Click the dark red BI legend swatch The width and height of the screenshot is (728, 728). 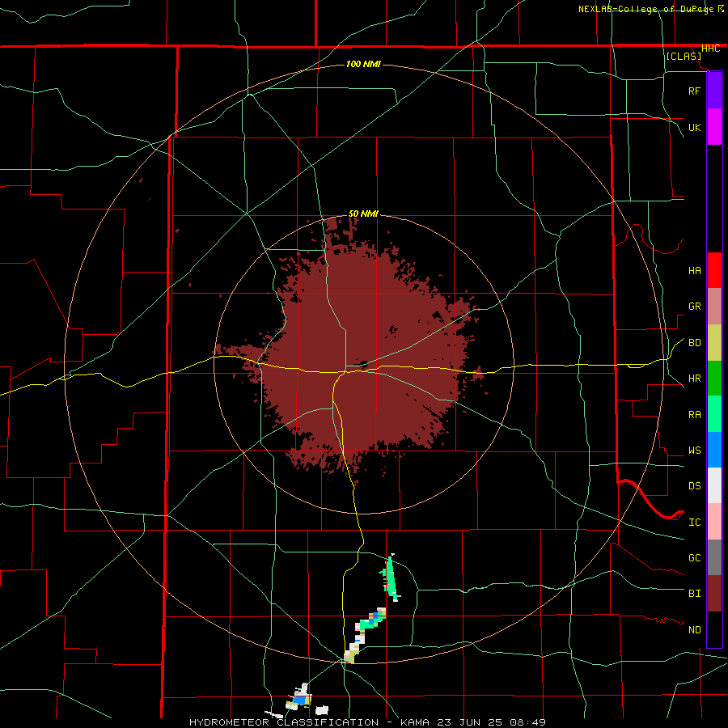click(x=714, y=594)
